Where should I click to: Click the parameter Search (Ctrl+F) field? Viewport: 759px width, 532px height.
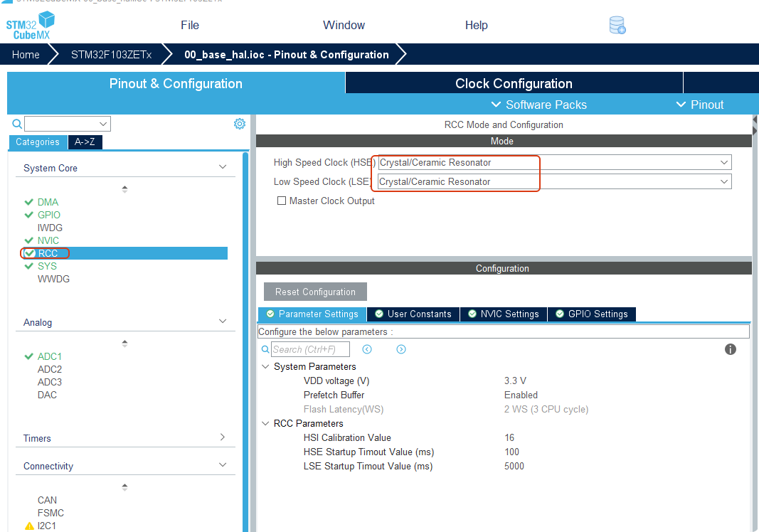pos(310,349)
